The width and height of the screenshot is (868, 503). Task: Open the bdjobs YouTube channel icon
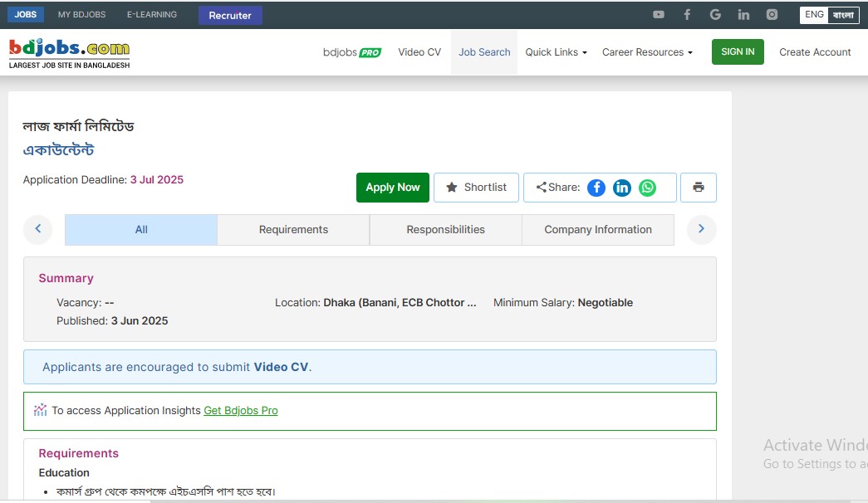coord(658,14)
